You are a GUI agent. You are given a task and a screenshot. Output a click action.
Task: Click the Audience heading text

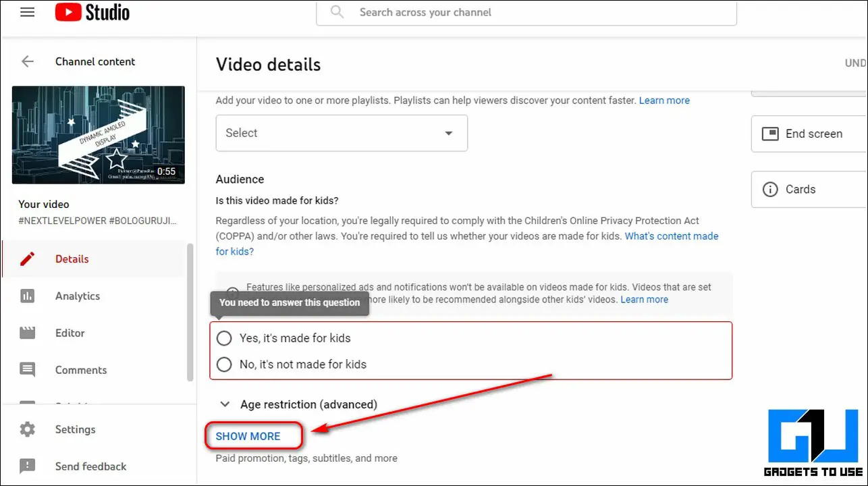pos(240,180)
